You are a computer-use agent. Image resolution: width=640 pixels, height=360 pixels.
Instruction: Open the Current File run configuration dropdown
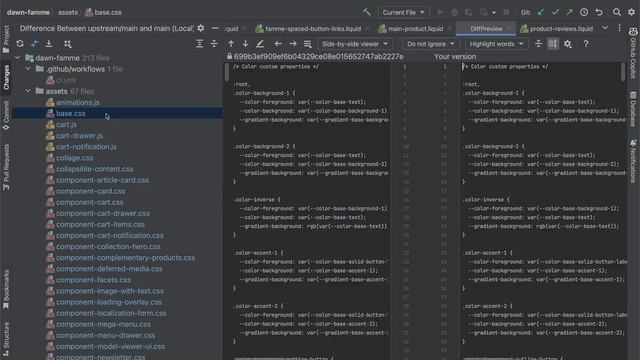(x=403, y=12)
